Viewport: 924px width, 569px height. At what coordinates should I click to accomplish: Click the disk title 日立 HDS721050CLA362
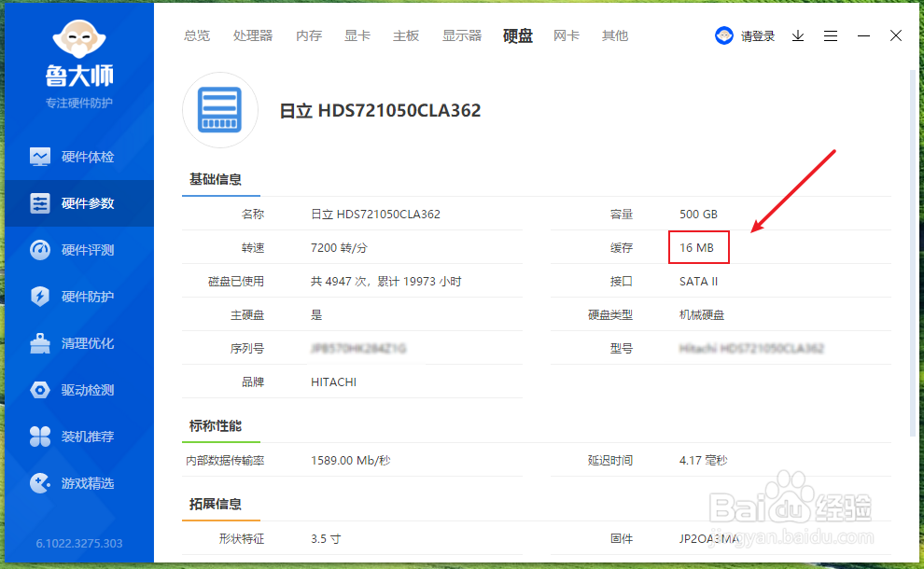[380, 110]
